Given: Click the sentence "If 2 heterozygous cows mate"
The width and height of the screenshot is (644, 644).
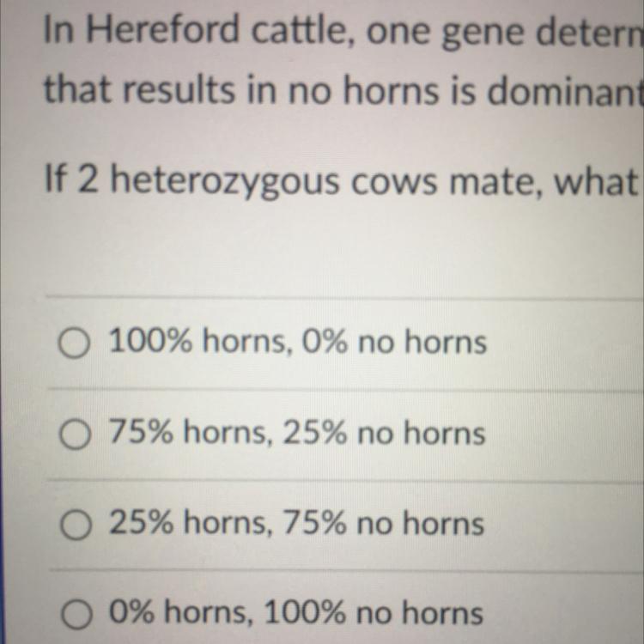Looking at the screenshot, I should click(343, 182).
